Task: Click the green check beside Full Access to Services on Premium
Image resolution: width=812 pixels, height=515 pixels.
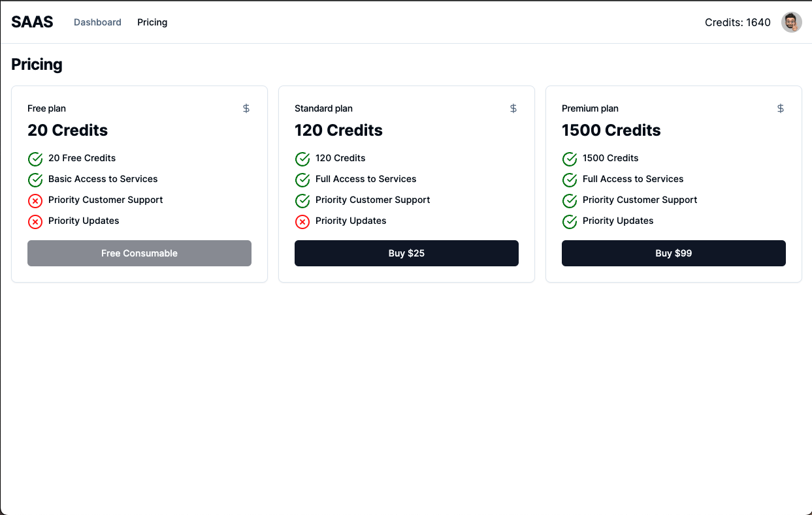Action: point(569,179)
